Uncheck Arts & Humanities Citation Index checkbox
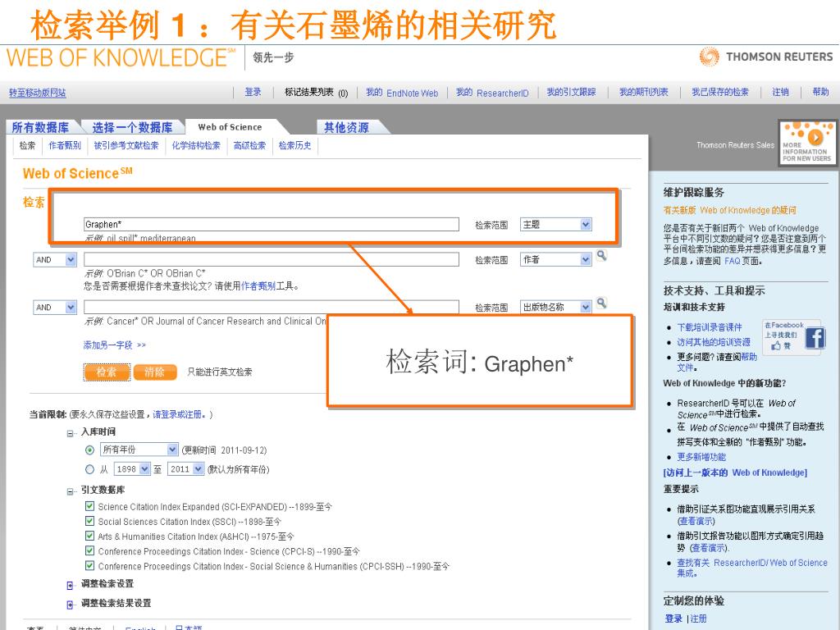This screenshot has height=630, width=840. click(x=90, y=536)
